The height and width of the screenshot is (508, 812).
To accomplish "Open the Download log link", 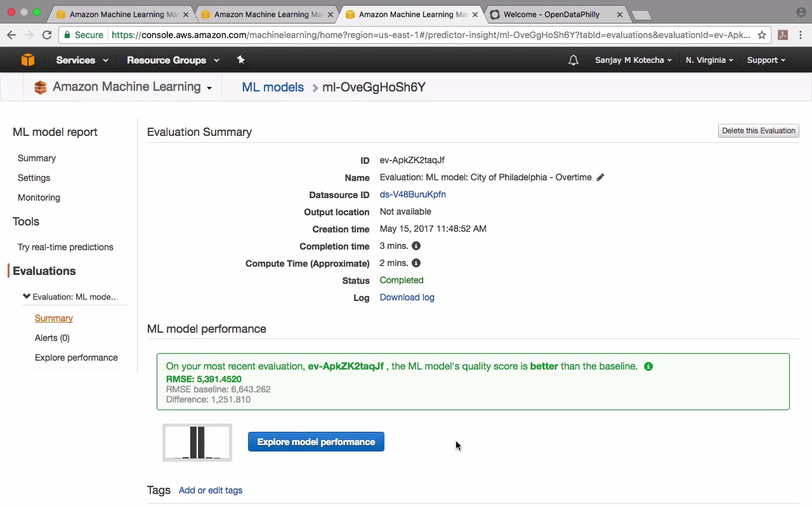I will pyautogui.click(x=407, y=297).
